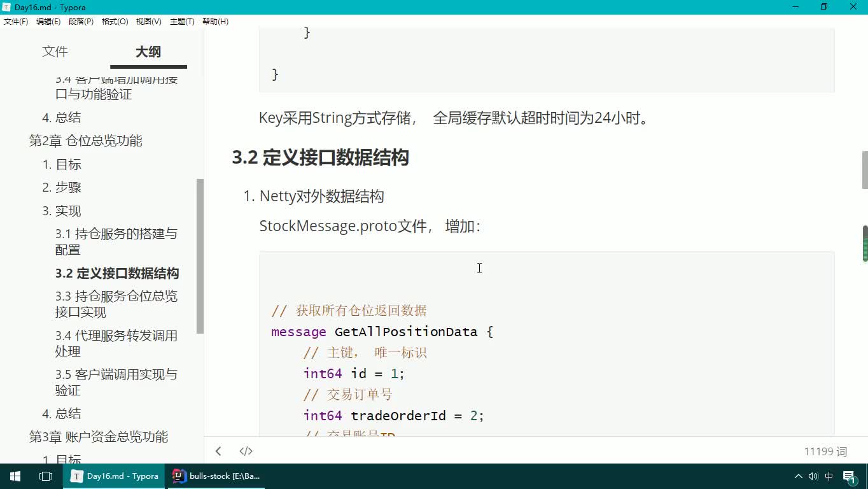Go to outline item 2. 步骤

click(62, 187)
